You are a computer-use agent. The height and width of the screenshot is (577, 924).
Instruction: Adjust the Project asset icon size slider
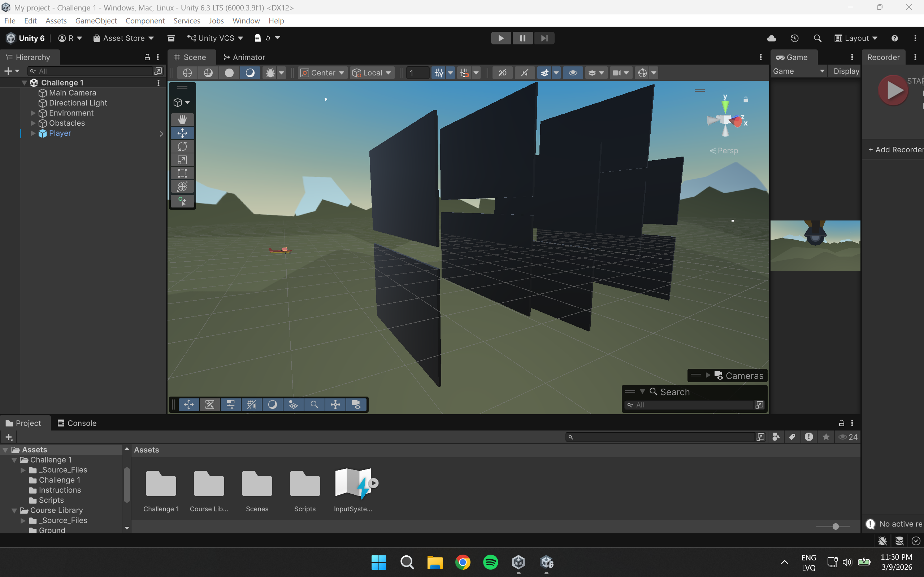(836, 526)
